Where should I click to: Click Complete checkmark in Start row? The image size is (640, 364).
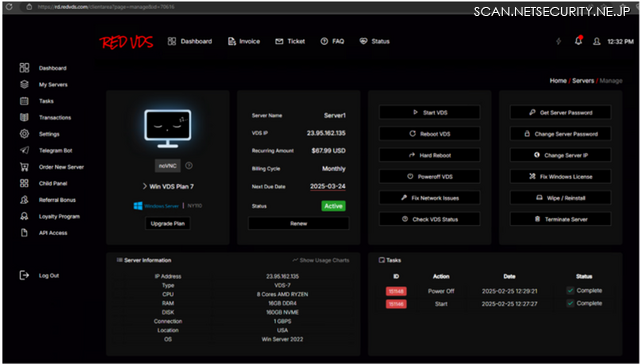coord(570,303)
